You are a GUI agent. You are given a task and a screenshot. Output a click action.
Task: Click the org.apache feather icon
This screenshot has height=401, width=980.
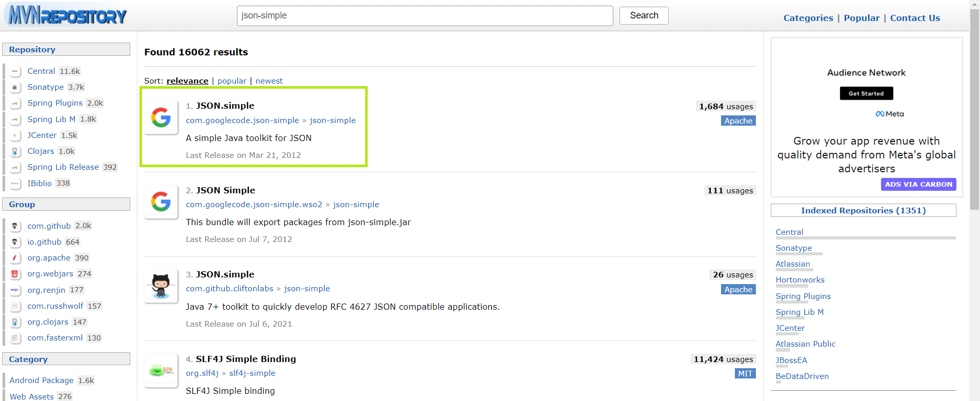click(x=15, y=258)
